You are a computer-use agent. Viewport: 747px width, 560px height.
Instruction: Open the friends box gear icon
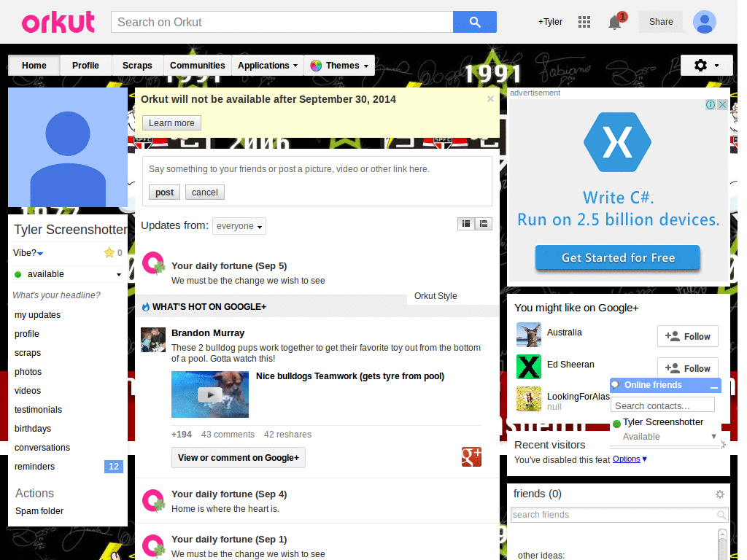[x=720, y=494]
